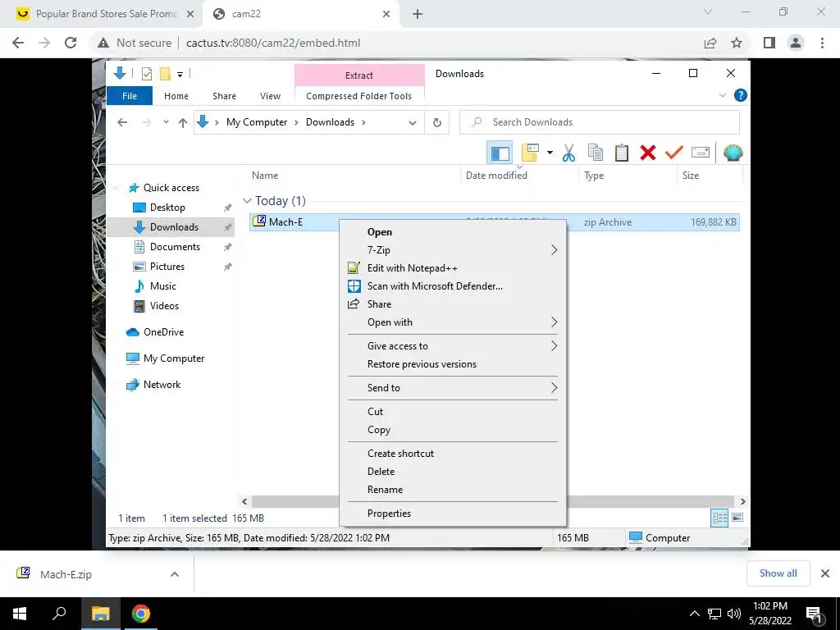Collapse the Today (1) group
Viewport: 840px width, 630px height.
tap(247, 201)
